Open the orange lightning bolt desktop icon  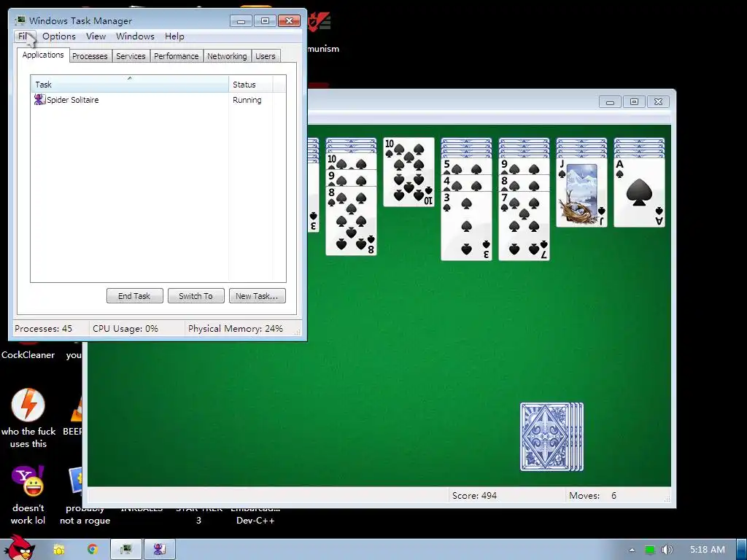(28, 405)
